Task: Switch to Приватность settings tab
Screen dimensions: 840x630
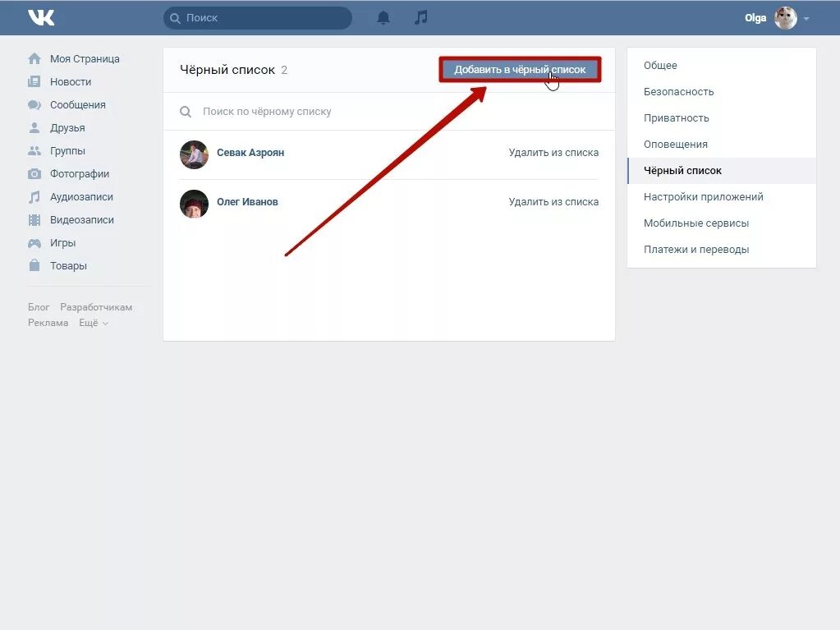Action: coord(721,117)
